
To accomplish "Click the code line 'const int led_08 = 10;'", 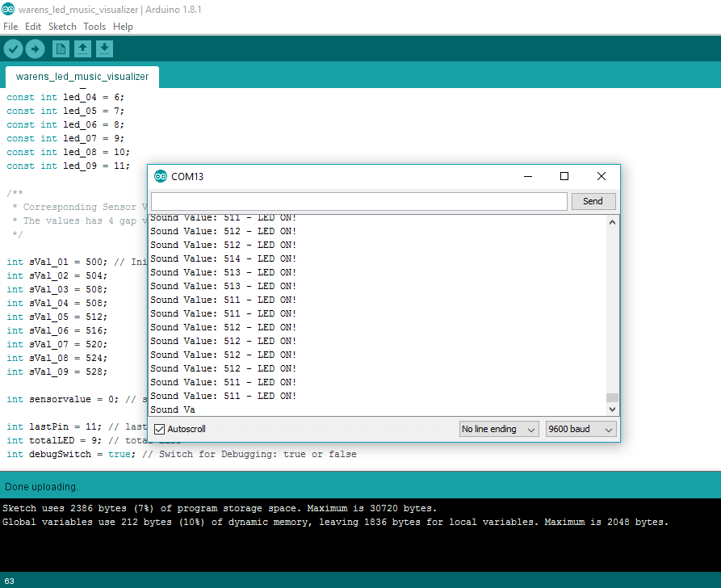I will (68, 153).
